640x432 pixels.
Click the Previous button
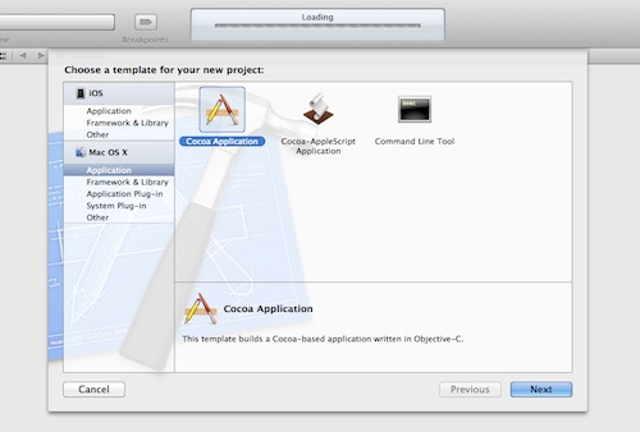pos(470,390)
